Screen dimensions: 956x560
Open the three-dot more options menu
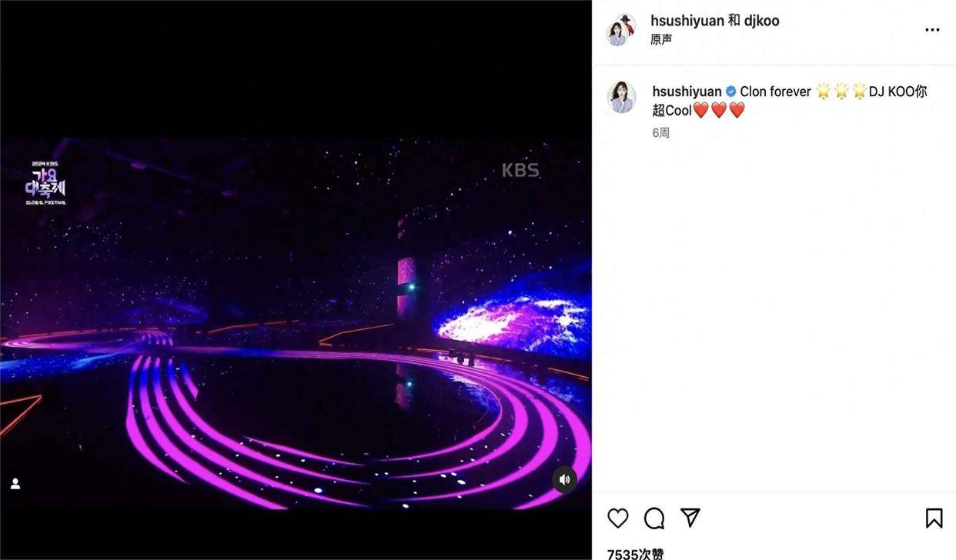point(932,30)
